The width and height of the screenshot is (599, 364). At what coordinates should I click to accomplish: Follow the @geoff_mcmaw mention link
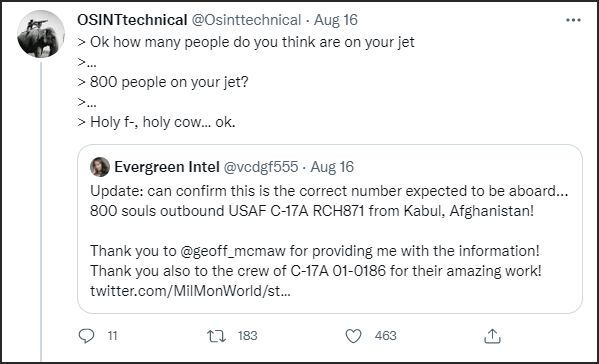233,251
